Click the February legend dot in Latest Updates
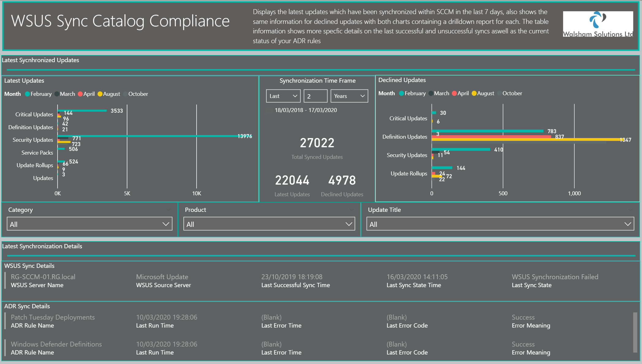642x364 pixels. [27, 94]
